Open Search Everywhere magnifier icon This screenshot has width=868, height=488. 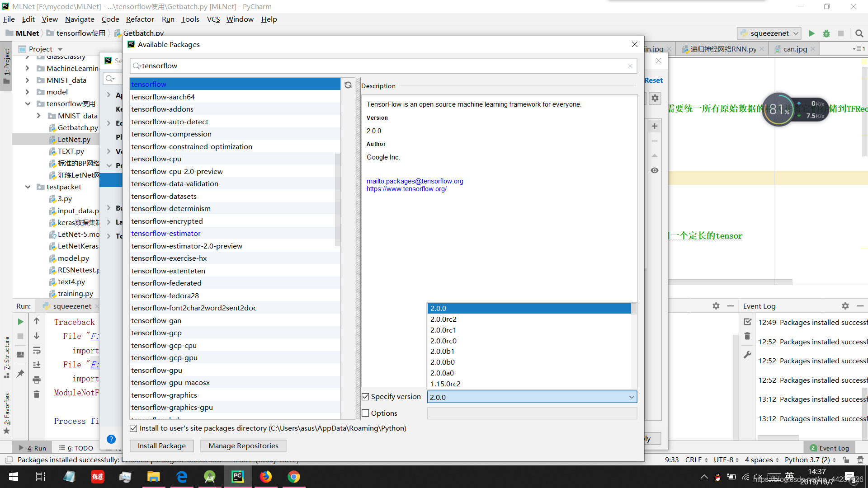pyautogui.click(x=859, y=33)
